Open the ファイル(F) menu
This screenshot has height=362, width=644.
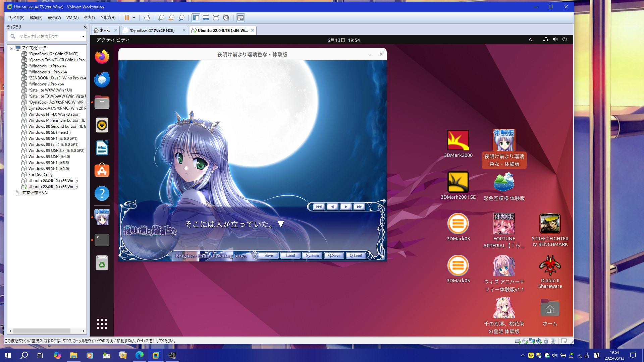click(x=16, y=18)
